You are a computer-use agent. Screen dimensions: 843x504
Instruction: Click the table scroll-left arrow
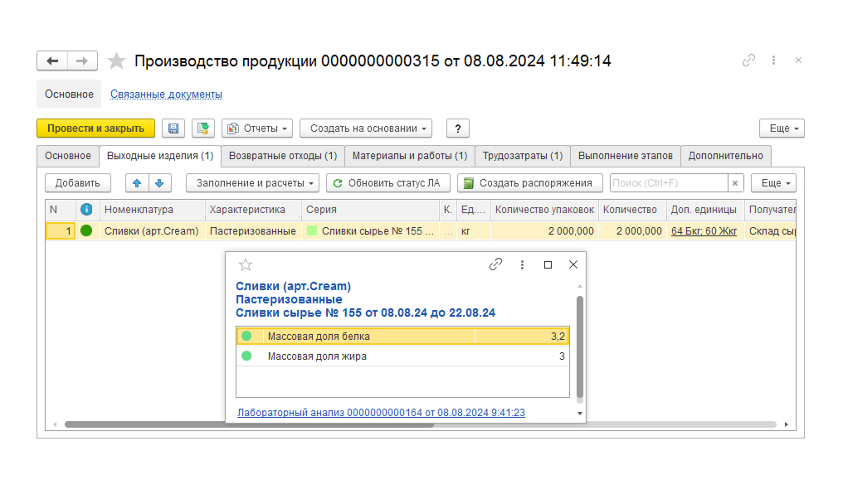55,424
